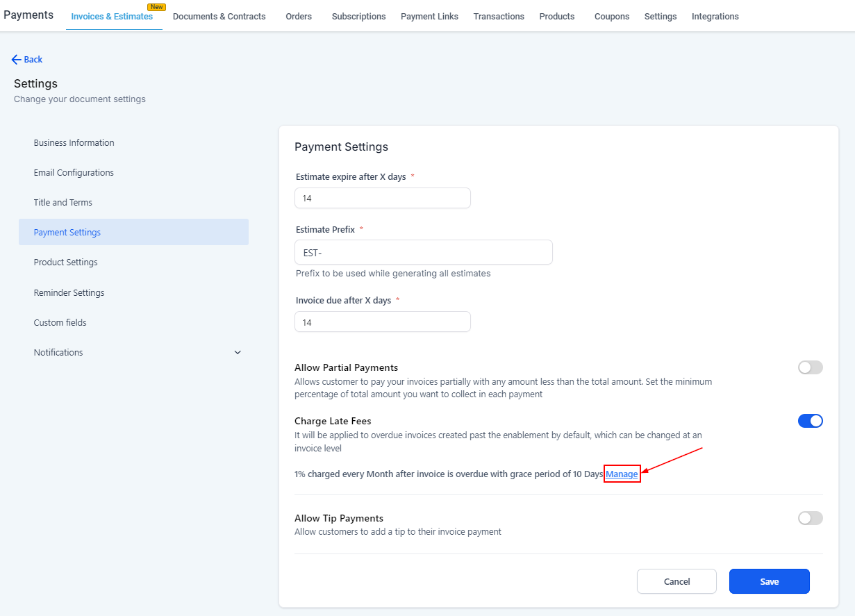Viewport: 855px width, 616px height.
Task: Expand the Notifications chevron
Action: (238, 353)
